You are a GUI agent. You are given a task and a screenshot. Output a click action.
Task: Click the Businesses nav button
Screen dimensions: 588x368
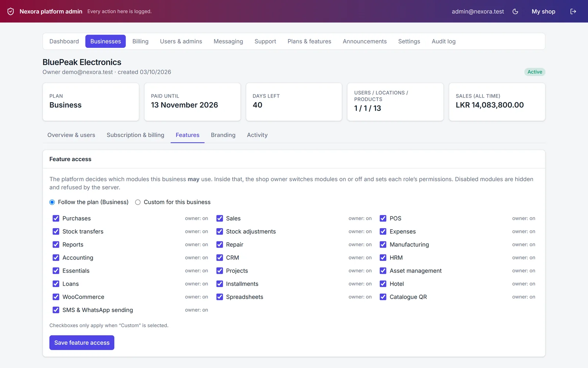click(105, 41)
